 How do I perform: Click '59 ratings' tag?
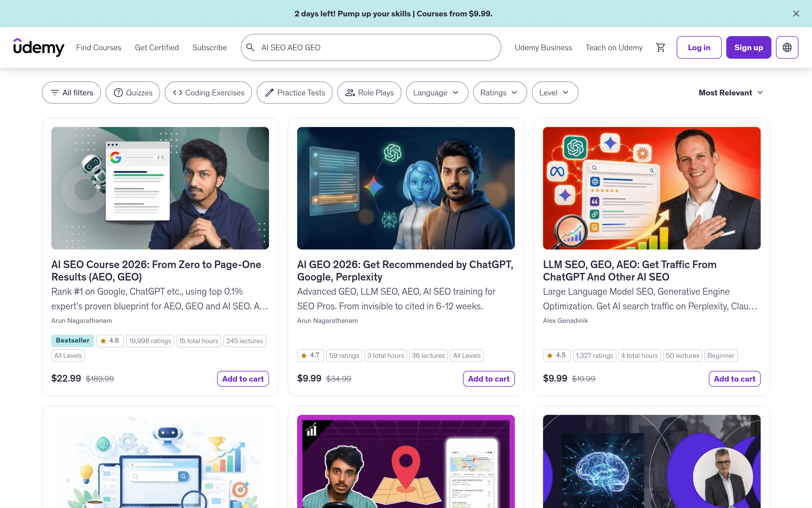344,355
